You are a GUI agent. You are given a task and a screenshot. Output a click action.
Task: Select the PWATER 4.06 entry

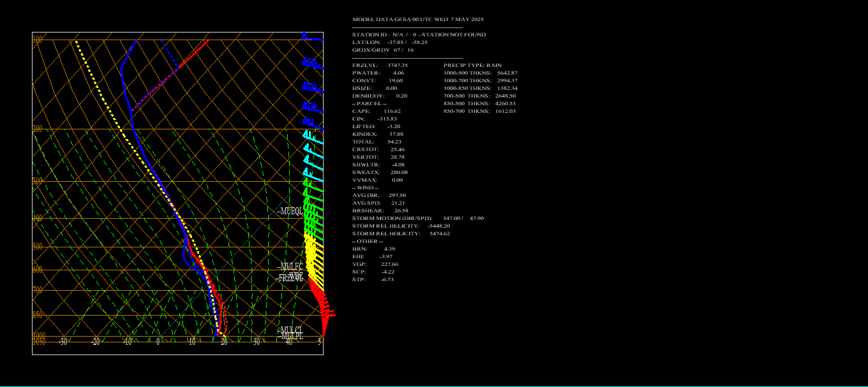[x=378, y=73]
